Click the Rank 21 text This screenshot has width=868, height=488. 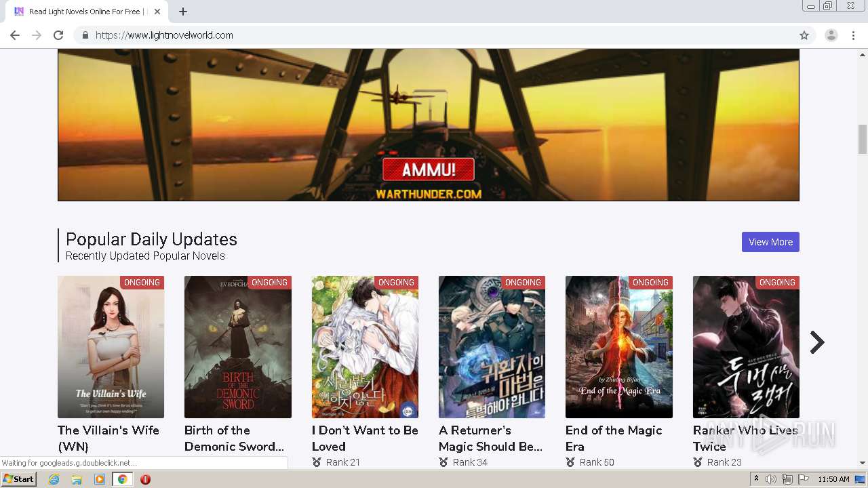click(x=343, y=462)
